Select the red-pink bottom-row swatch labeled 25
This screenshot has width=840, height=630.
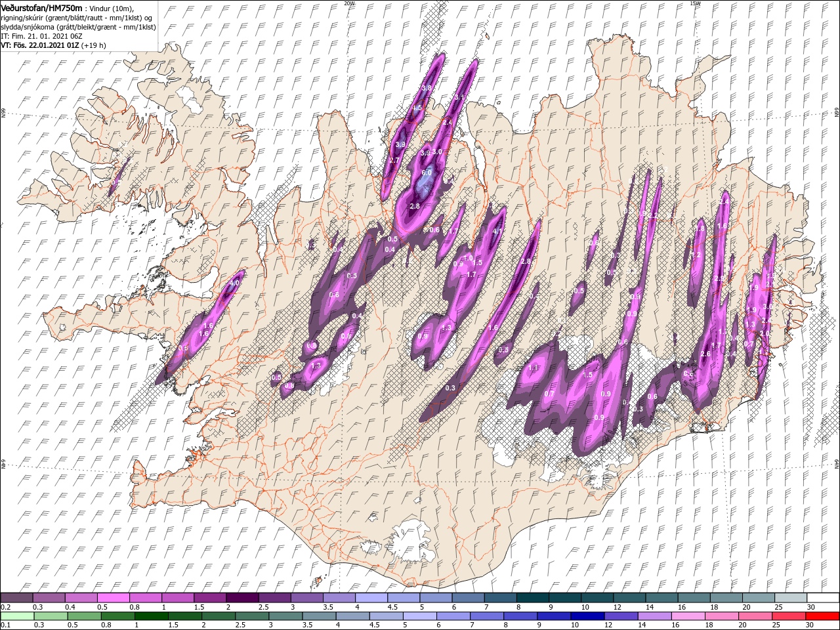tap(789, 616)
